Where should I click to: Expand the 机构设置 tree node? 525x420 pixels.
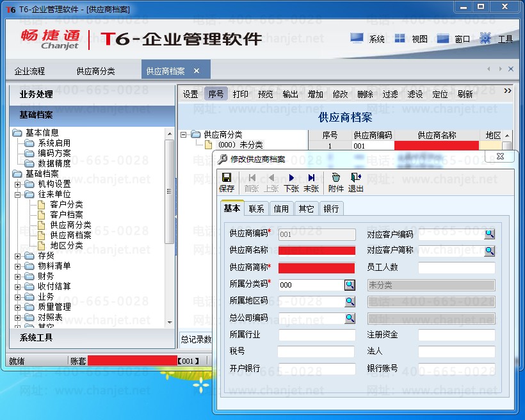17,184
